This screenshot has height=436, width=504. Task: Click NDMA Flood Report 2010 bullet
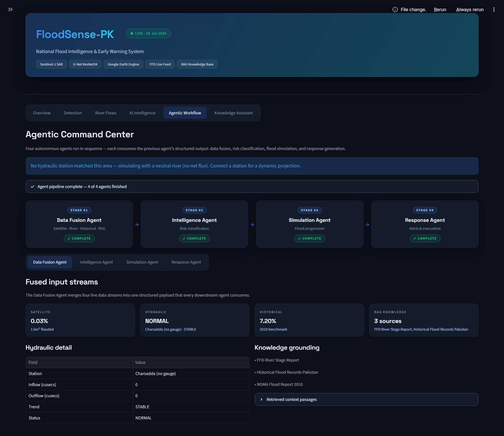(x=279, y=384)
